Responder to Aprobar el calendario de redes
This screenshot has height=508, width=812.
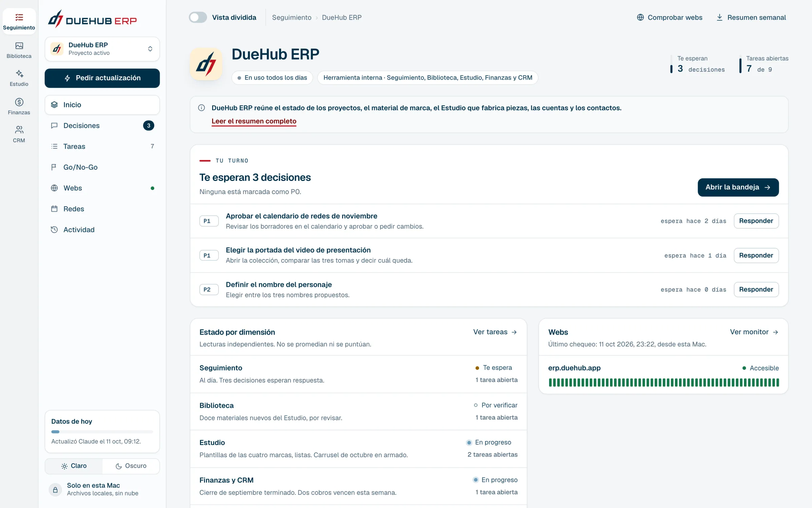[x=756, y=221]
